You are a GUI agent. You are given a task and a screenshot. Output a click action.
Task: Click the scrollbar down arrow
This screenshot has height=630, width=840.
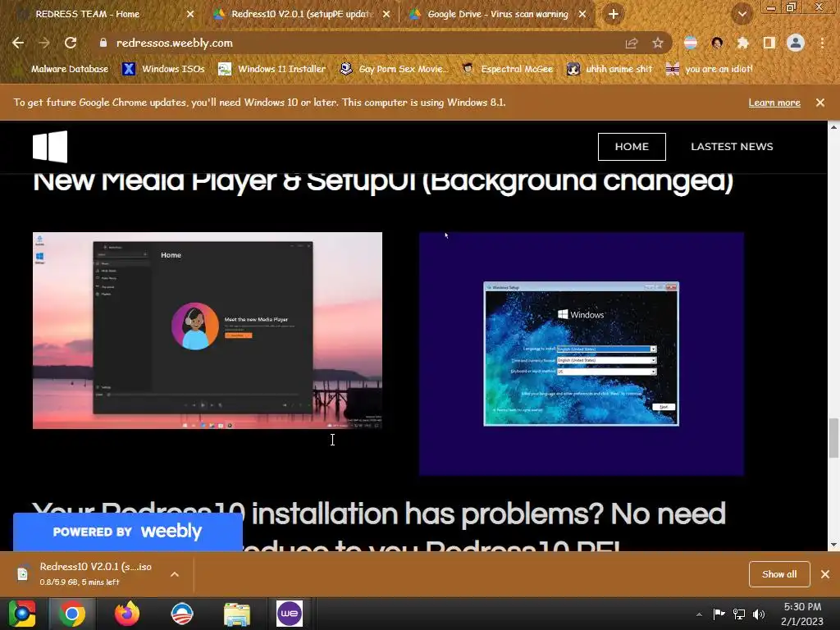[x=833, y=545]
